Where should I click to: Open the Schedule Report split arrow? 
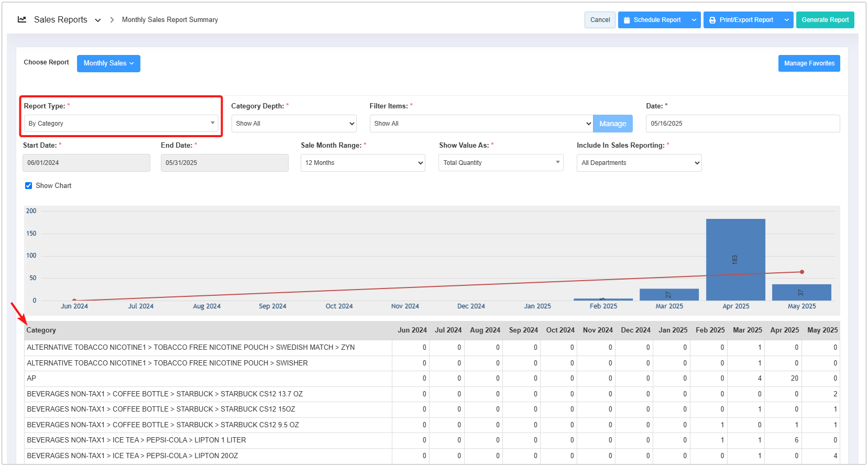(694, 20)
